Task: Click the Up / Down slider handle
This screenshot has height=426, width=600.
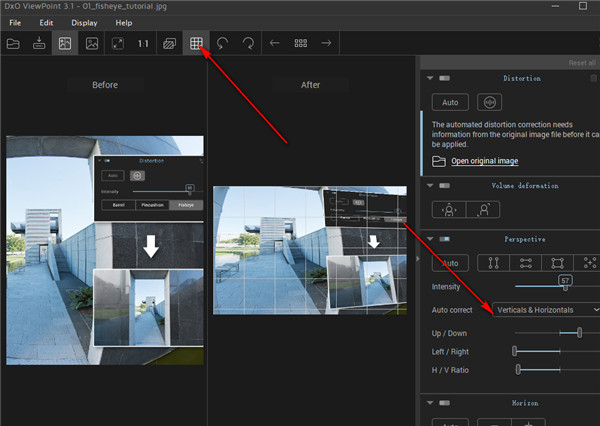Action: [x=579, y=332]
